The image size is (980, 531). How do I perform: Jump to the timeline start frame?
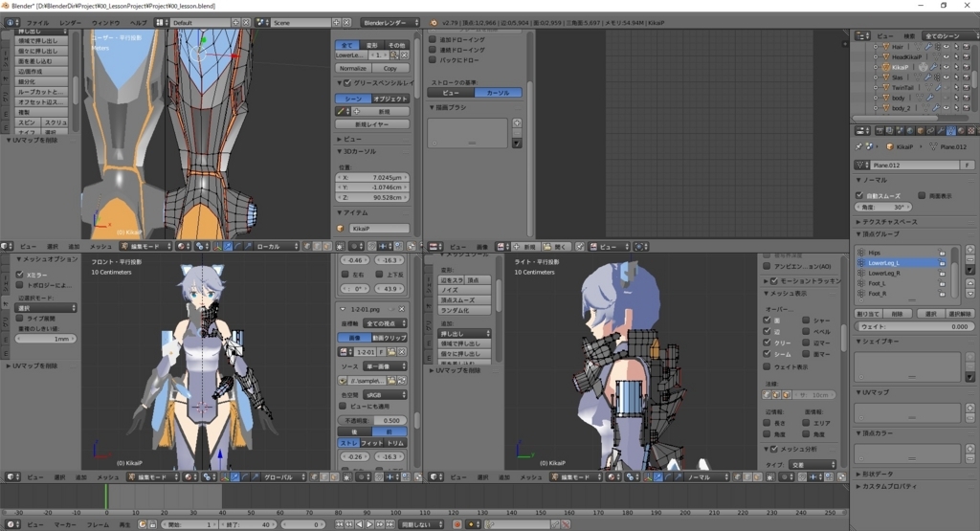(339, 524)
